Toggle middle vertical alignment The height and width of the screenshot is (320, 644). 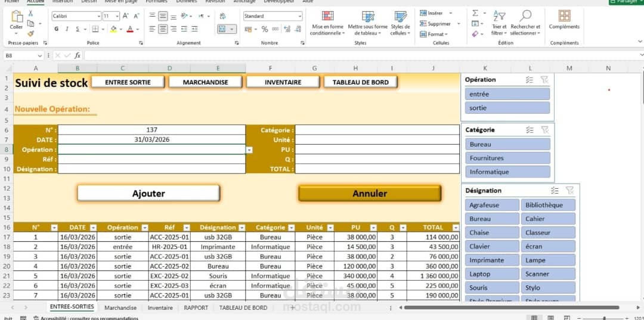pyautogui.click(x=163, y=16)
